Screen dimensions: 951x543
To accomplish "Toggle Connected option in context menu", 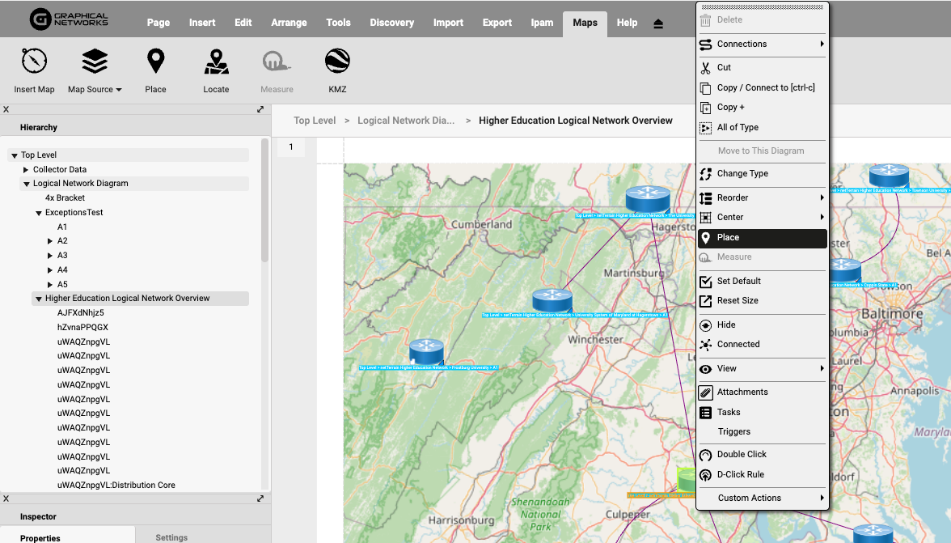I will pos(705,344).
